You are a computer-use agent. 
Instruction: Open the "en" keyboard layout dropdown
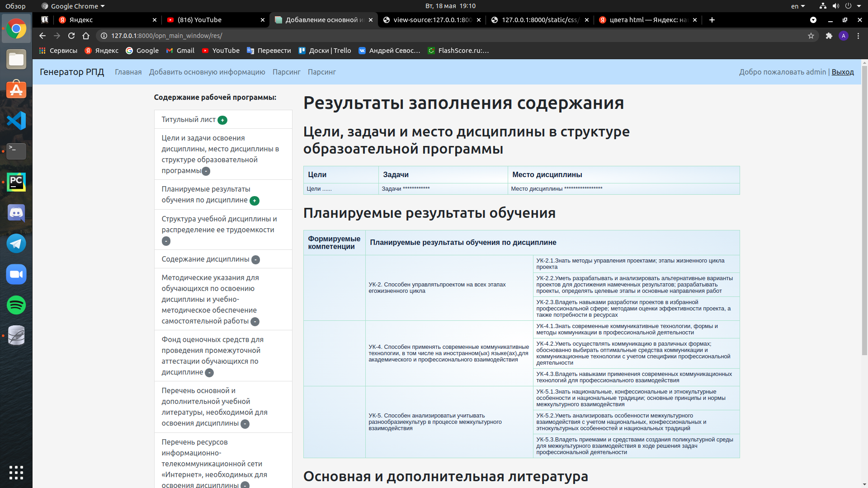[x=797, y=6]
